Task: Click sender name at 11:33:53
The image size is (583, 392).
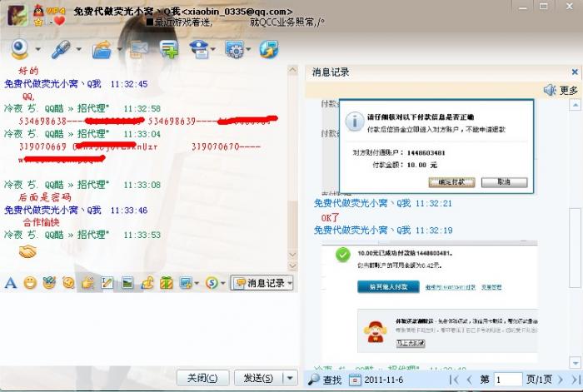Action: pos(57,235)
